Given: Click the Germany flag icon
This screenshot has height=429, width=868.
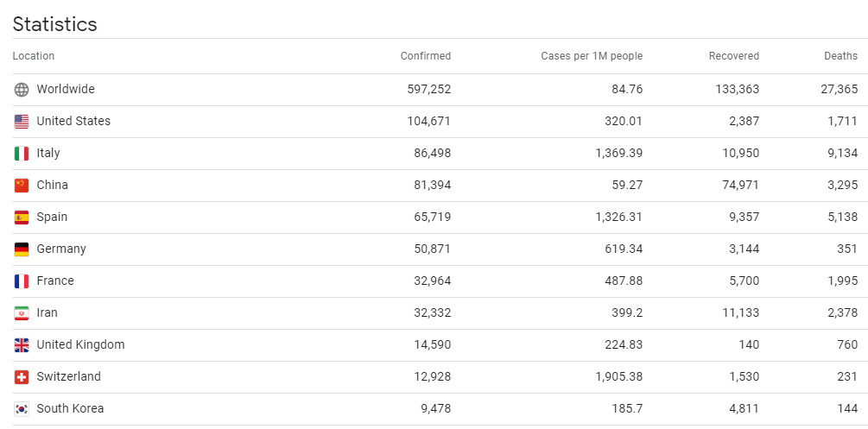Looking at the screenshot, I should (x=22, y=249).
